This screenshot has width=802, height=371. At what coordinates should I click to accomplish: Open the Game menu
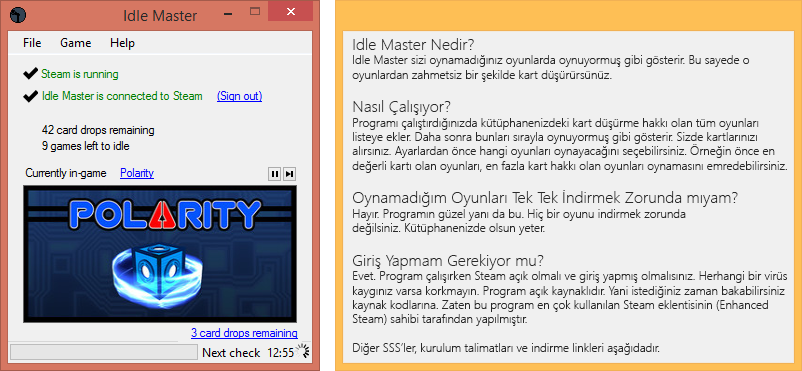tap(76, 43)
